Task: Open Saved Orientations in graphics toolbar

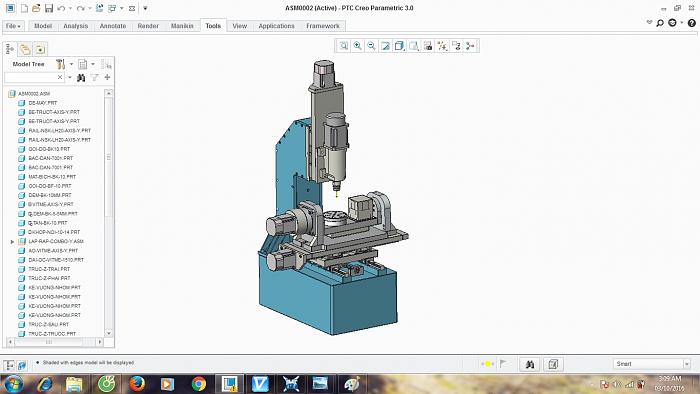Action: [414, 46]
